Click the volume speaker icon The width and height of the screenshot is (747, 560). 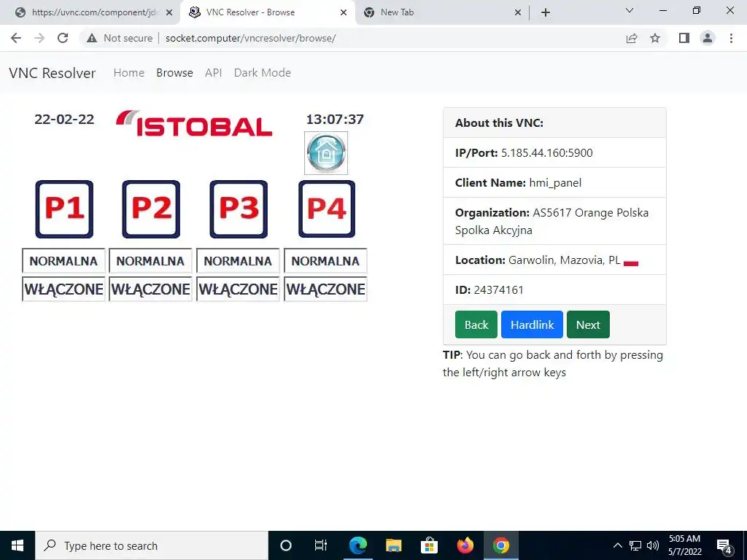[x=653, y=545]
